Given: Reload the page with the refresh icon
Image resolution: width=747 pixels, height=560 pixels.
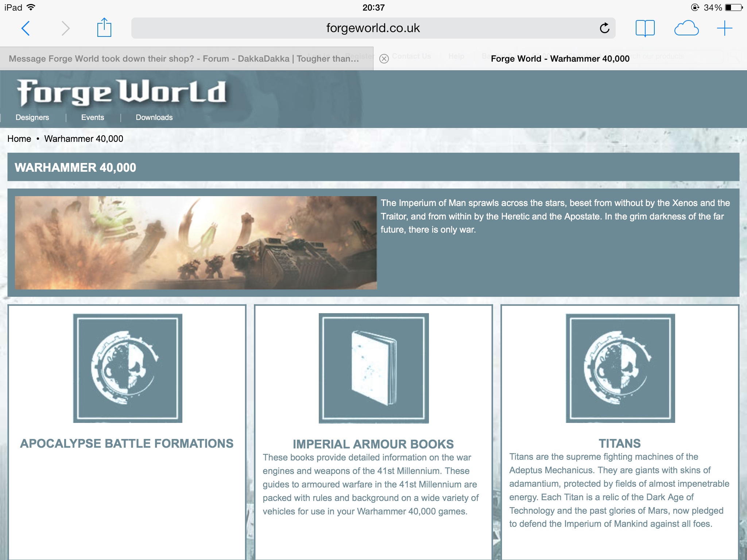Looking at the screenshot, I should point(604,28).
